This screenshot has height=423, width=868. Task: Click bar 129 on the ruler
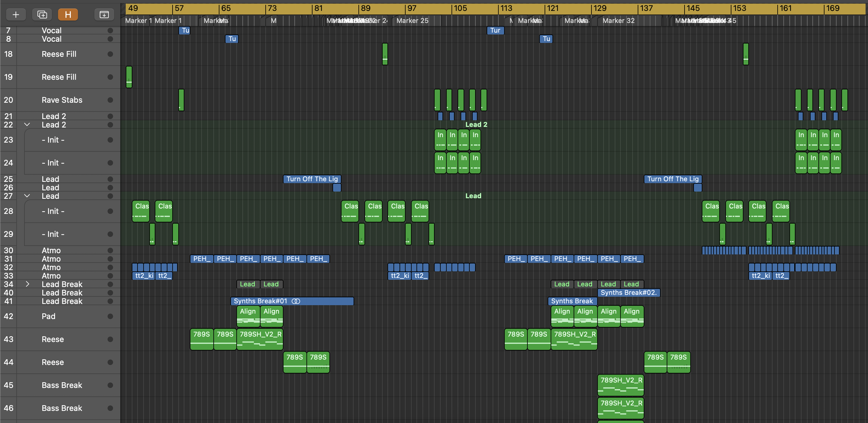pos(600,8)
